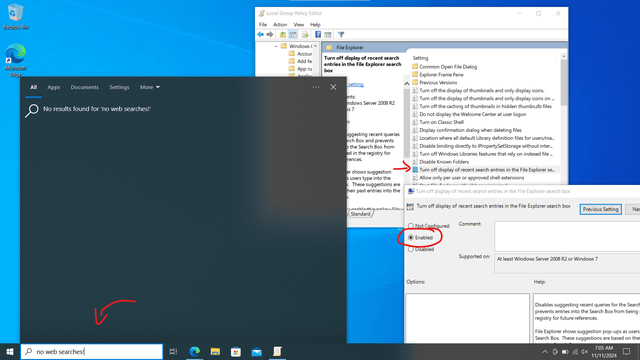Toggle the Show/Hide Action Pane icon
Viewport: 640px width, 360px height.
327,35
